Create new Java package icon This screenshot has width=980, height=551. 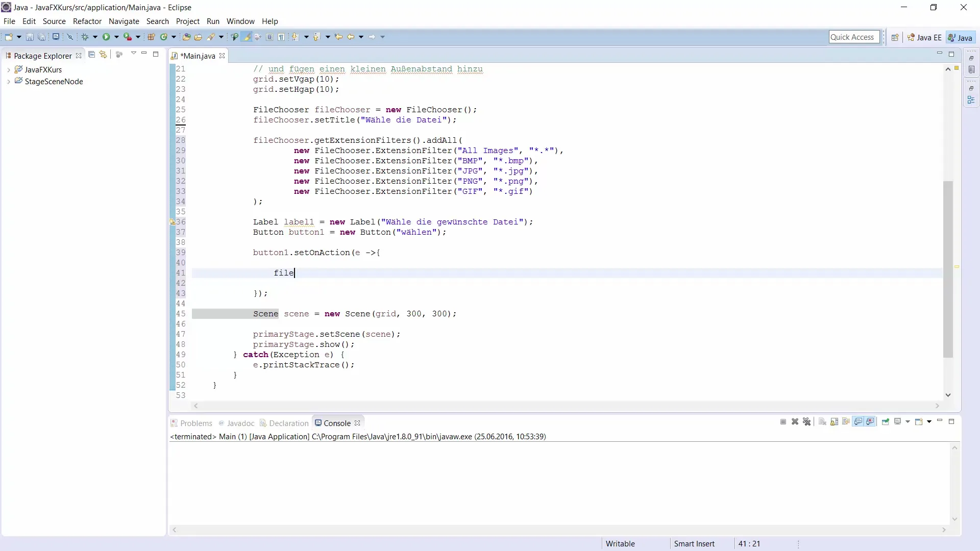tap(151, 37)
